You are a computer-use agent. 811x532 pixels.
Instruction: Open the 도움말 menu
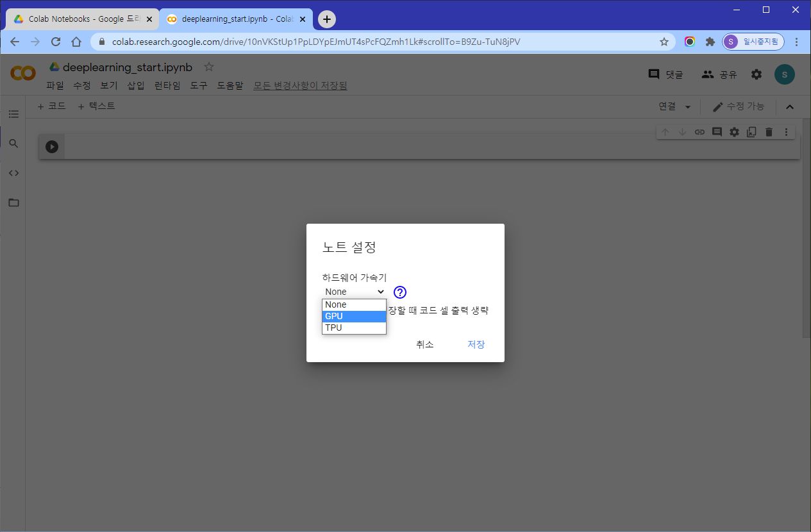[x=230, y=85]
